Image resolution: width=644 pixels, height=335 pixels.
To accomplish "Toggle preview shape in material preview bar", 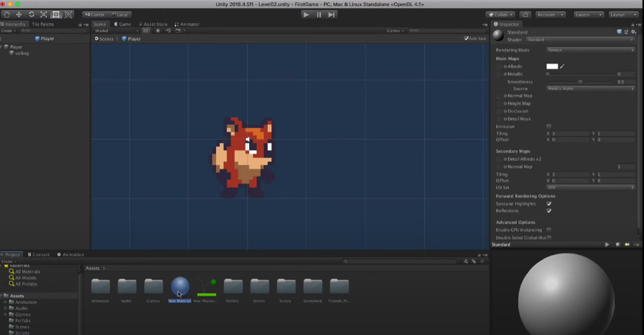I will [617, 245].
